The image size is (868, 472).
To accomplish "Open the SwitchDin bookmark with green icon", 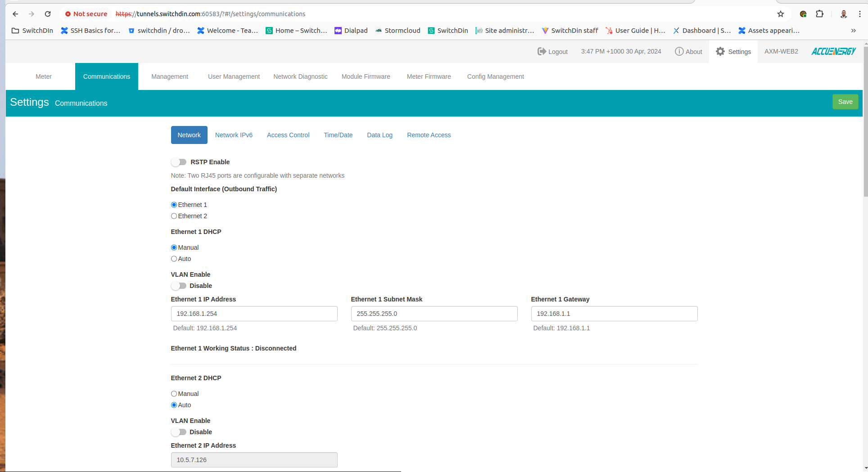I will tap(448, 31).
